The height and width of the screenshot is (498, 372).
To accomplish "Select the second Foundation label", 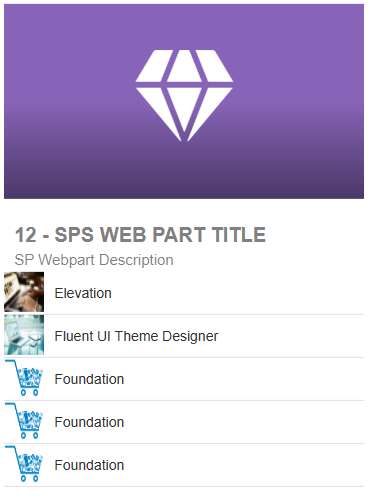I will (x=89, y=422).
